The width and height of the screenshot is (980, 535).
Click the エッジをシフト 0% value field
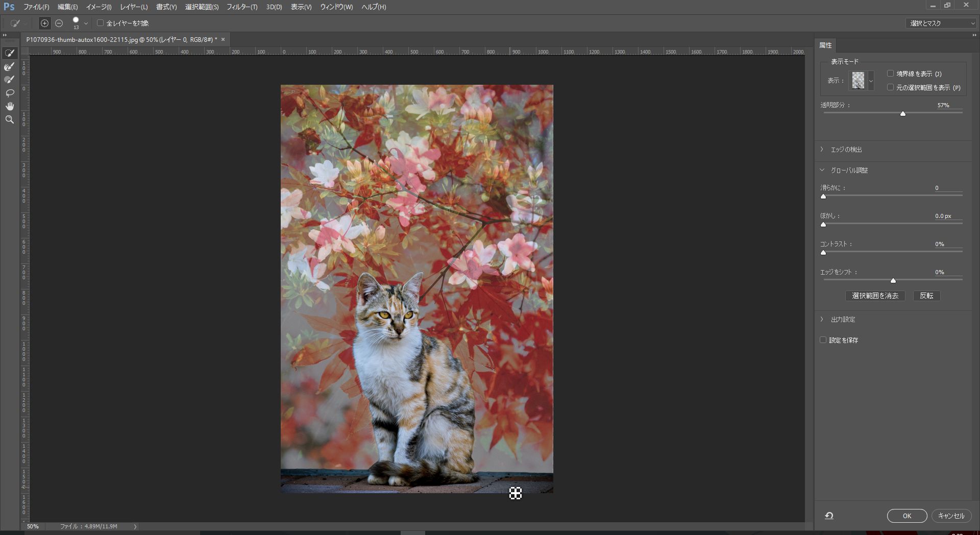948,272
